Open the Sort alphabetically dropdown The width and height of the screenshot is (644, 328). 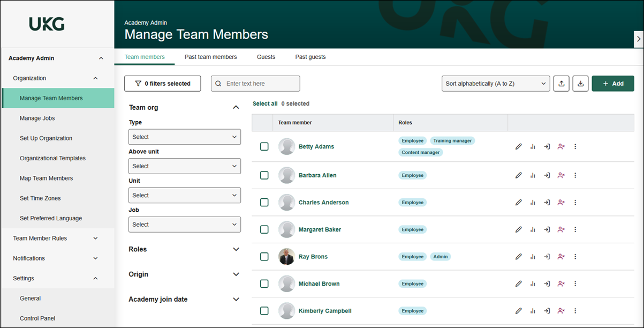coord(496,84)
